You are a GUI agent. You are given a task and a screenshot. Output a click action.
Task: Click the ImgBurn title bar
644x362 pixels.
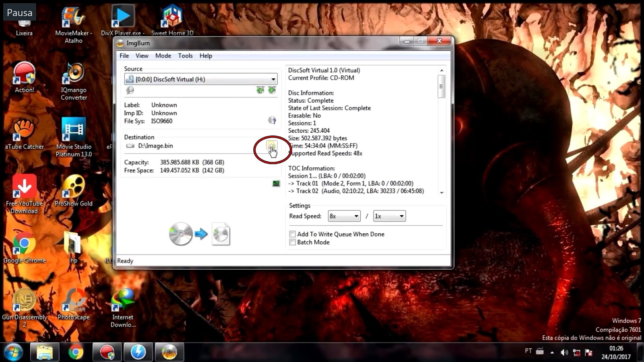click(258, 43)
